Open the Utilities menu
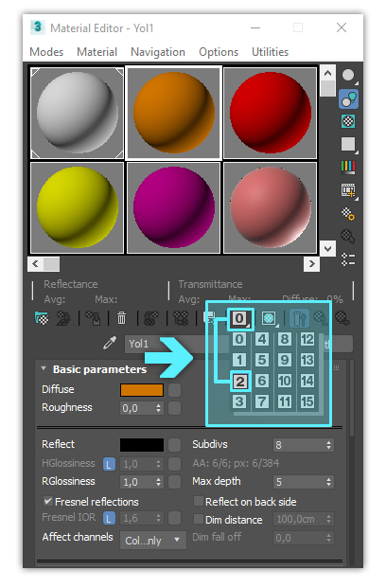The height and width of the screenshot is (588, 386). tap(270, 52)
